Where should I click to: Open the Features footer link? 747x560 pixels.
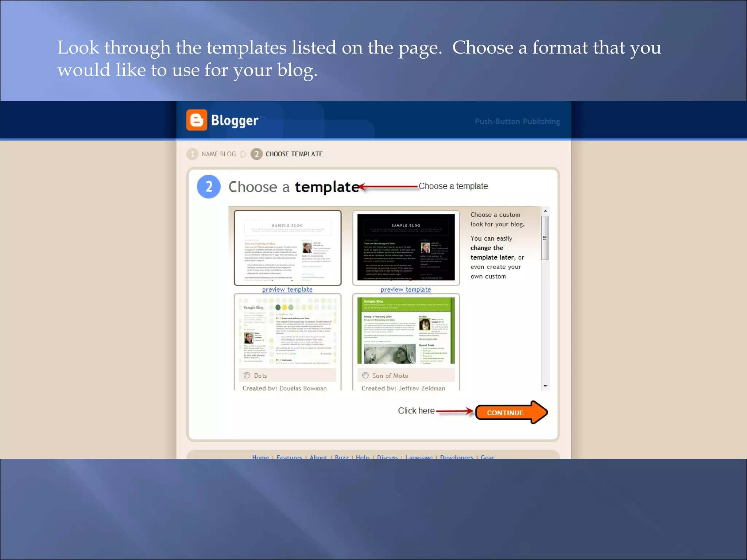click(x=289, y=457)
